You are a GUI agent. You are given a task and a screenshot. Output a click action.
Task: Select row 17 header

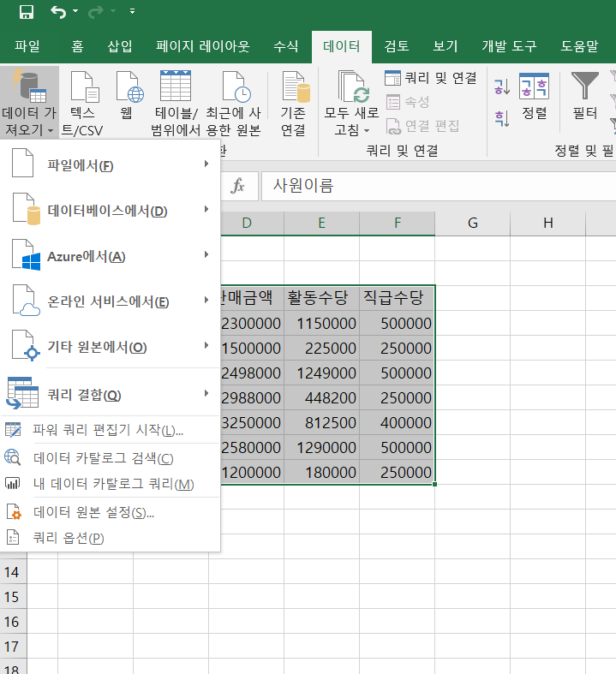point(13,647)
